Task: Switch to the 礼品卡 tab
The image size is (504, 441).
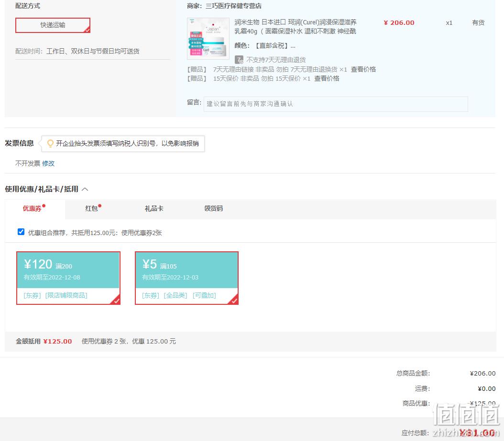Action: (154, 208)
